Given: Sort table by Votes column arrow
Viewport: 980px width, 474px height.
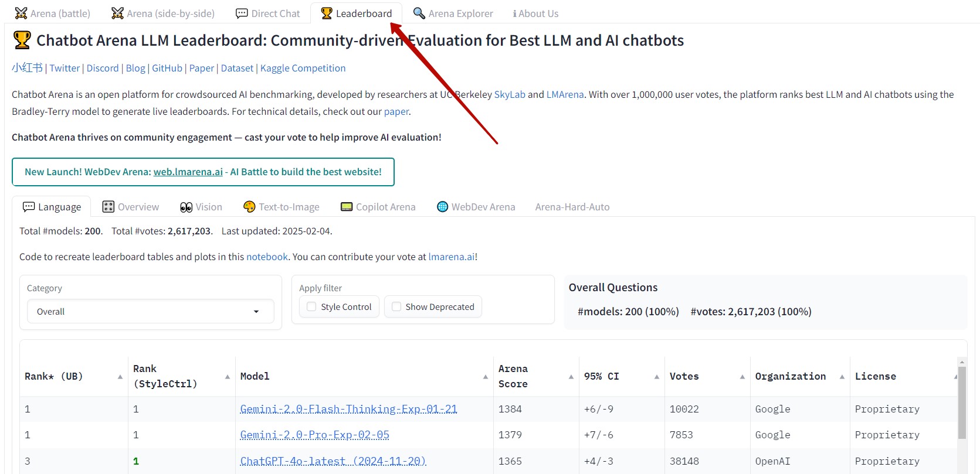Looking at the screenshot, I should 742,377.
